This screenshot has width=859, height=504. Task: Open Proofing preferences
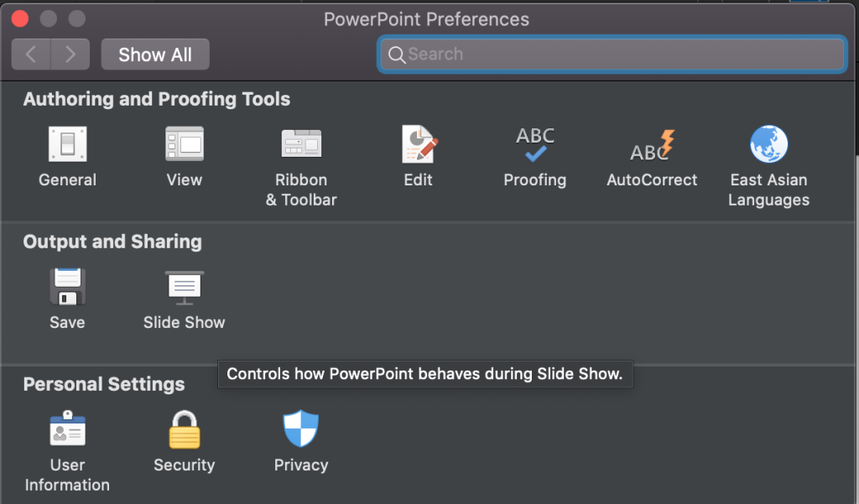pyautogui.click(x=535, y=144)
